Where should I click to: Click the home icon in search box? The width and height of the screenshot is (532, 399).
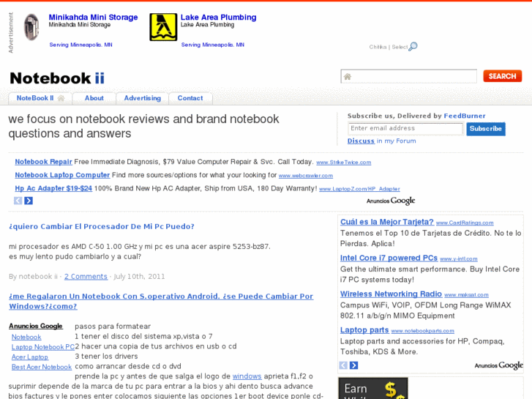[x=348, y=77]
